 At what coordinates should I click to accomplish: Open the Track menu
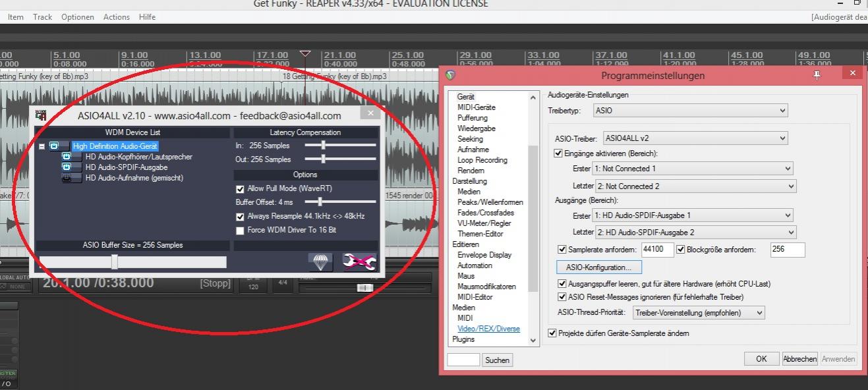[x=43, y=17]
